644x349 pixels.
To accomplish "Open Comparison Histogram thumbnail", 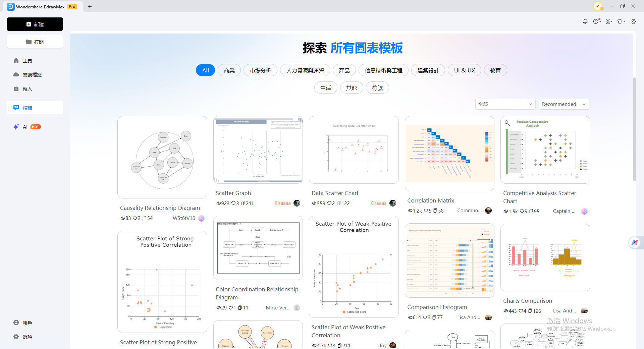I will point(449,260).
